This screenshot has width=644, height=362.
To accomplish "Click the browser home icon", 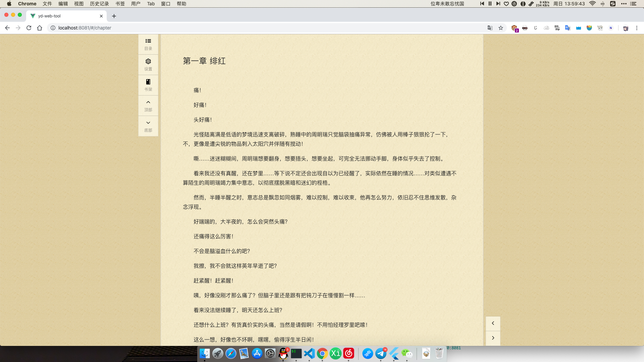I will click(40, 28).
